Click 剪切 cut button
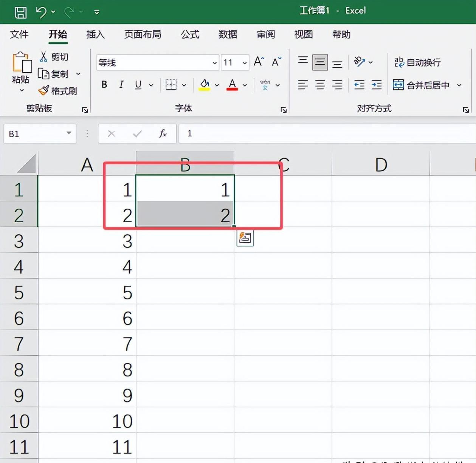 (x=54, y=57)
